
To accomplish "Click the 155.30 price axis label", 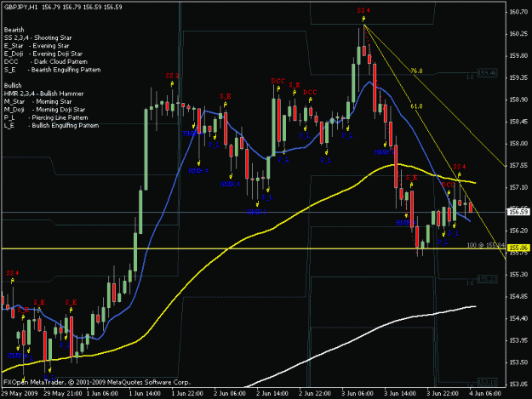I will tap(518, 274).
